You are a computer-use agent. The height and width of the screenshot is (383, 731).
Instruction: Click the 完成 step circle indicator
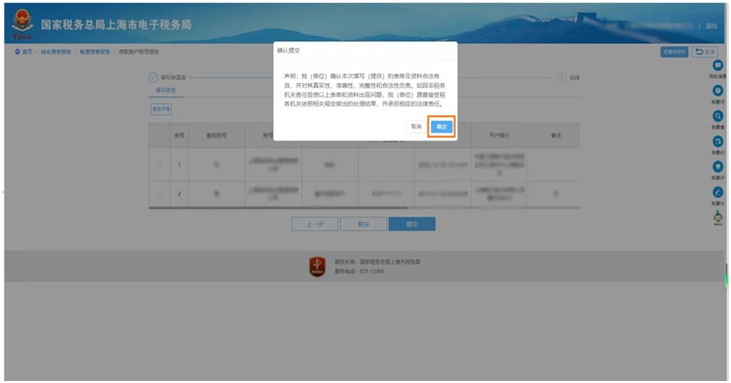[562, 77]
